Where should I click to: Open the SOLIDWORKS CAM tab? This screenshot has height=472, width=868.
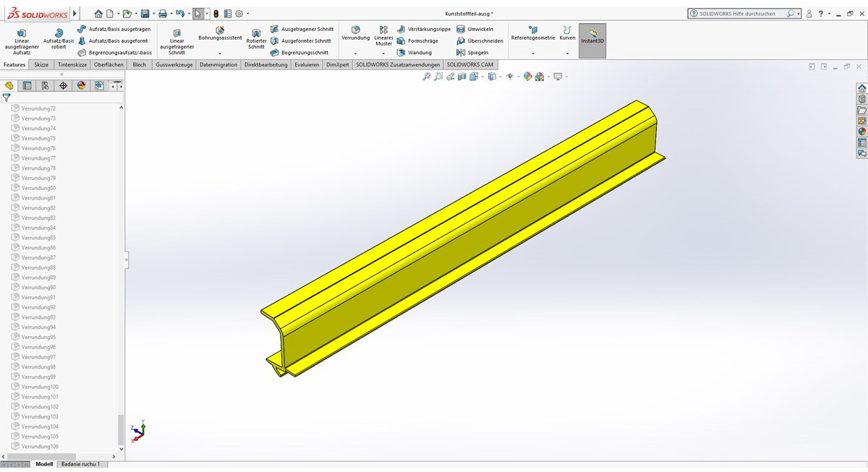470,64
